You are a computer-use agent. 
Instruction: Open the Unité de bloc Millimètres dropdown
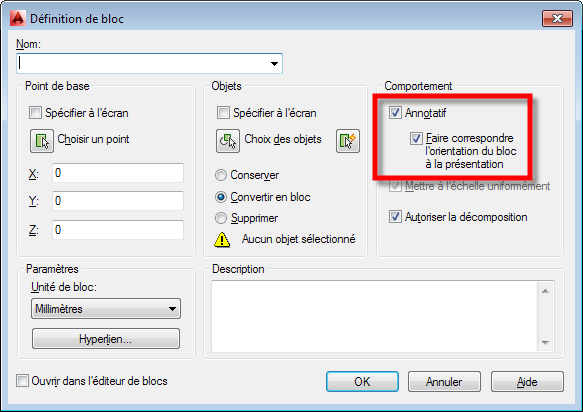(106, 309)
